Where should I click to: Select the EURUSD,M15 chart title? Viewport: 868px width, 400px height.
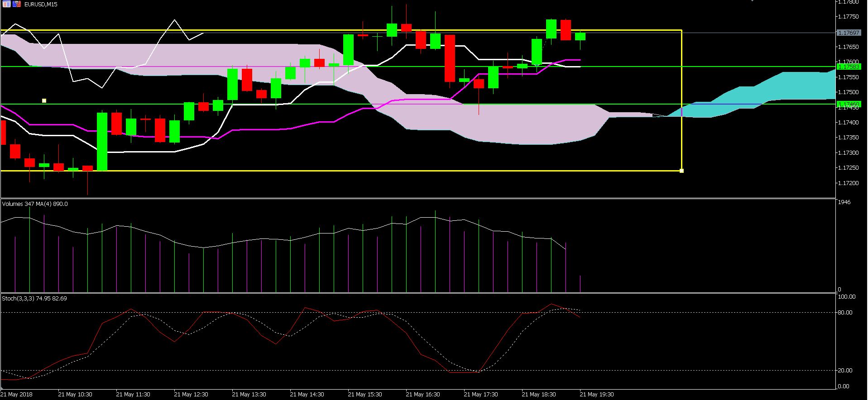(41, 5)
